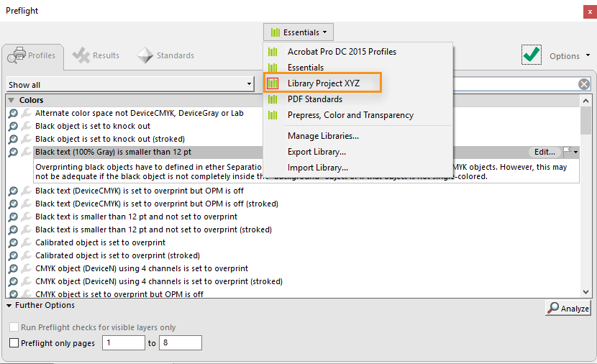Select Acrobat Pro DC 2015 Profiles library
This screenshot has height=364, width=597.
[342, 52]
